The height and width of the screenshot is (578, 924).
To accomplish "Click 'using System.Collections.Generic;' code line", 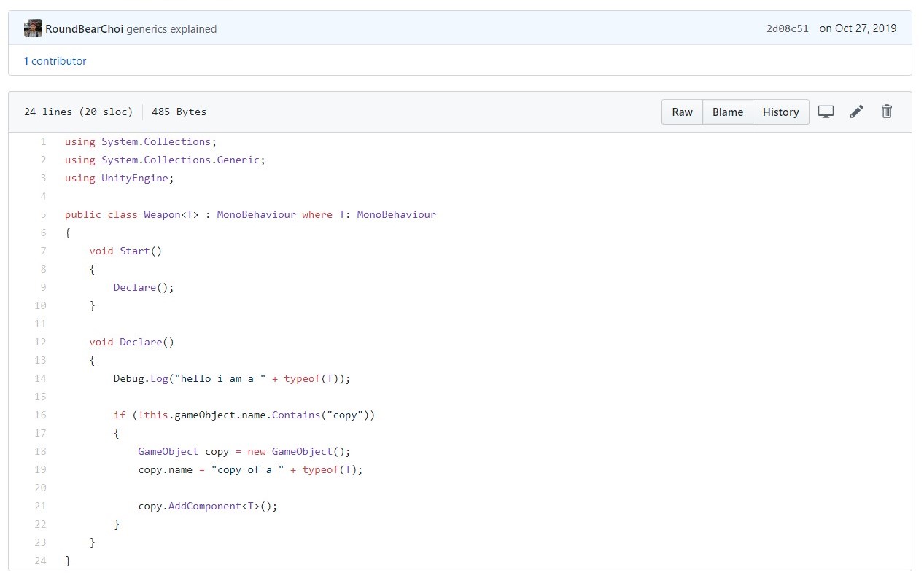I will 165,160.
